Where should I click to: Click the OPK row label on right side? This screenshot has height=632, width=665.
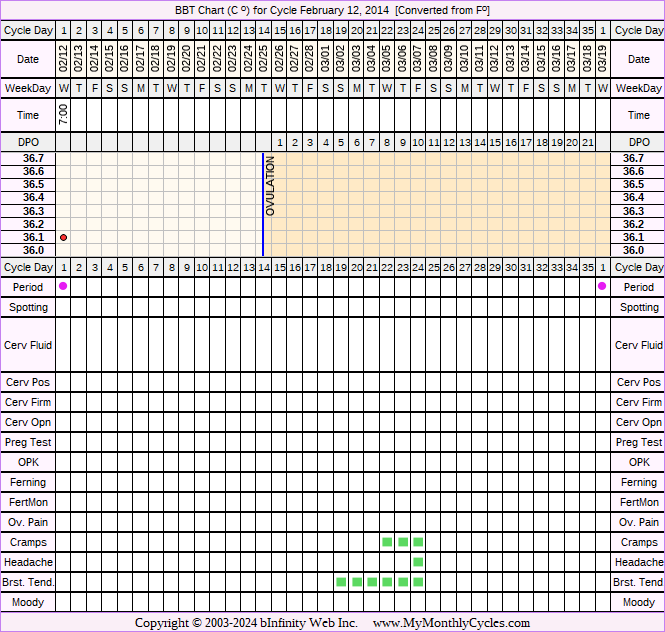(639, 462)
